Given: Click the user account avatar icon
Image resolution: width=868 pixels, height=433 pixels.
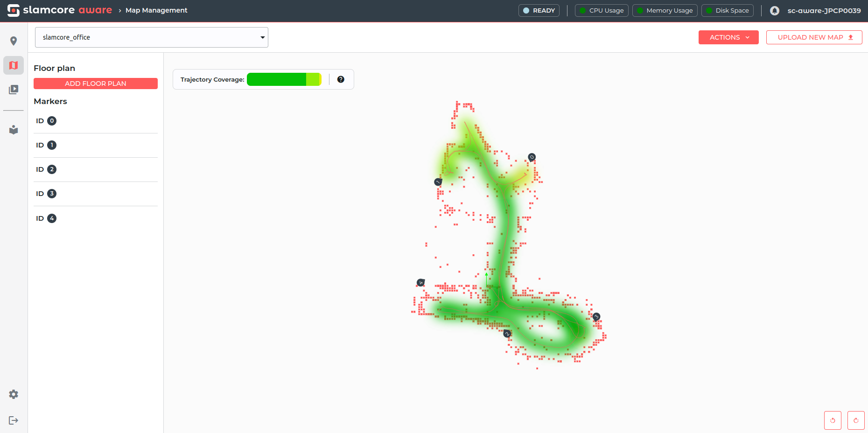Looking at the screenshot, I should 775,11.
